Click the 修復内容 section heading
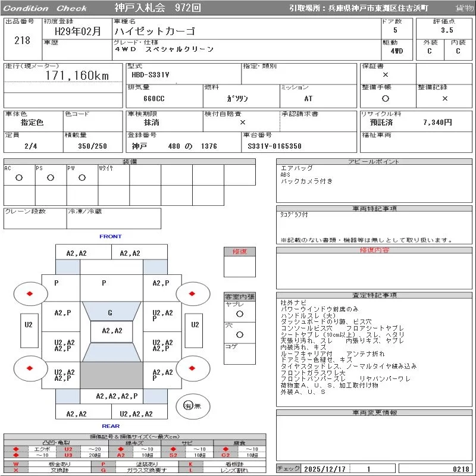Image resolution: width=476 pixels, height=476 pixels. tap(375, 250)
